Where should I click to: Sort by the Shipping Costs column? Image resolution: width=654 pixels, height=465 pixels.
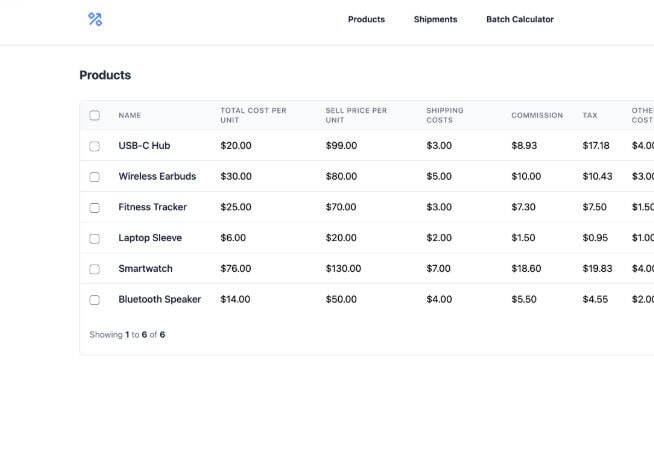pos(445,115)
